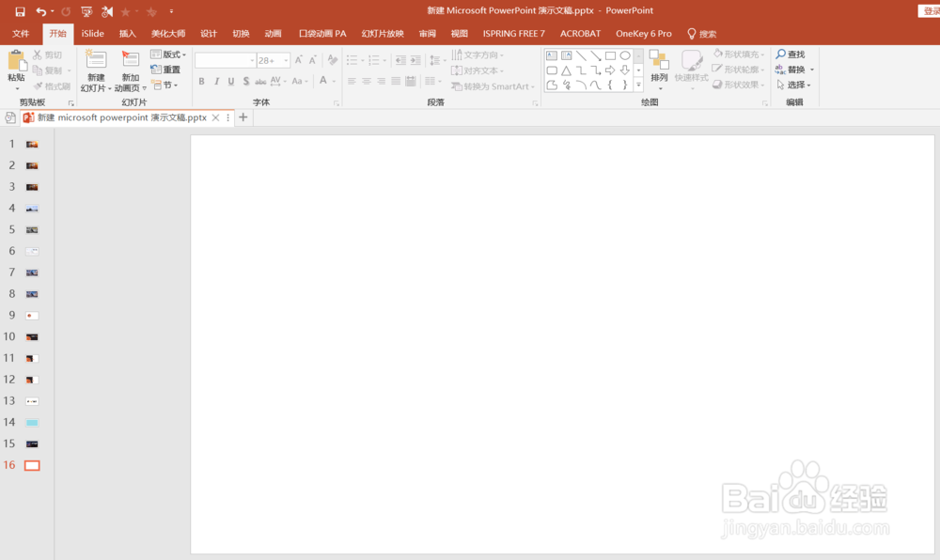Screen dimensions: 940x560
Task: Increase font size with large A icon
Action: [x=299, y=60]
